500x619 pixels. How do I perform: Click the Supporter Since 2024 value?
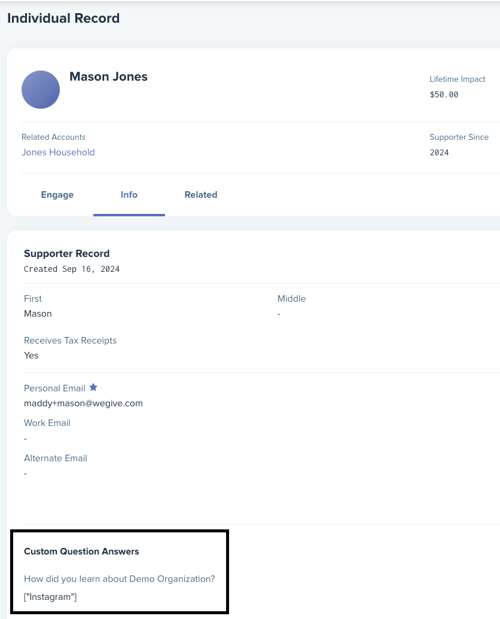439,153
